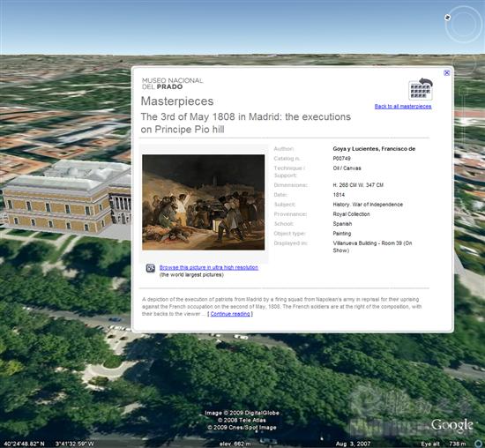Follow the 'Continue reading' link
The width and height of the screenshot is (485, 448).
tap(230, 314)
